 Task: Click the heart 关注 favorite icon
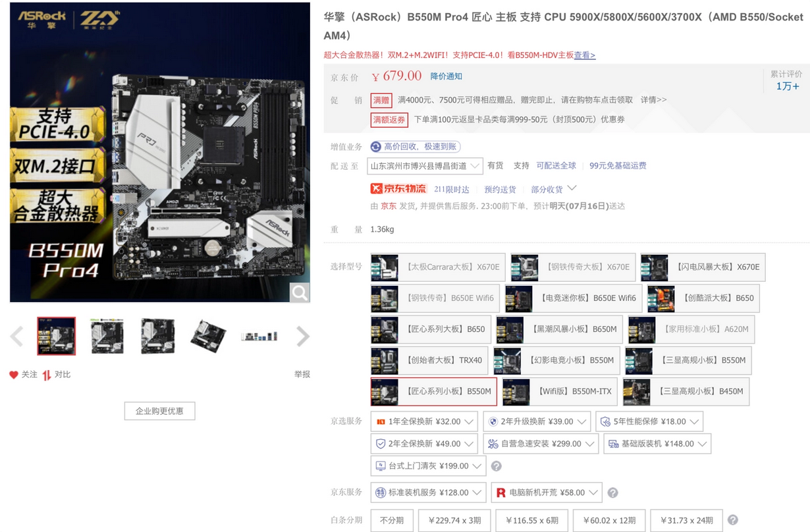point(14,375)
